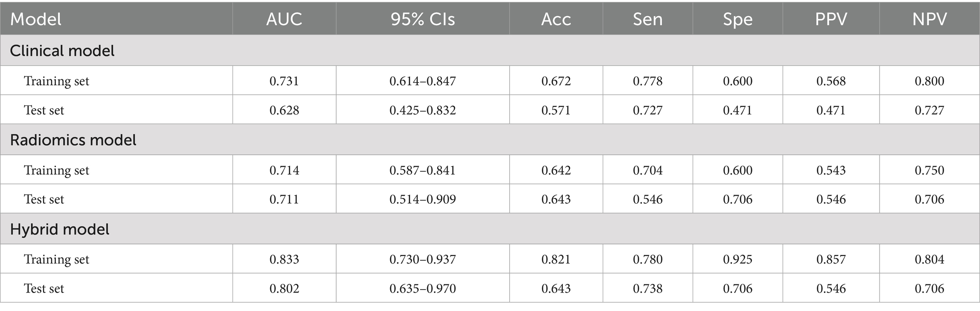This screenshot has height=311, width=980.
Task: Select the PPV column header
Action: coord(831,19)
